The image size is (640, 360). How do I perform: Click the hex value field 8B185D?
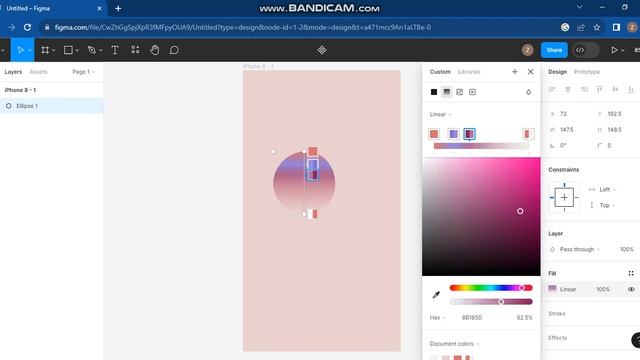(472, 318)
